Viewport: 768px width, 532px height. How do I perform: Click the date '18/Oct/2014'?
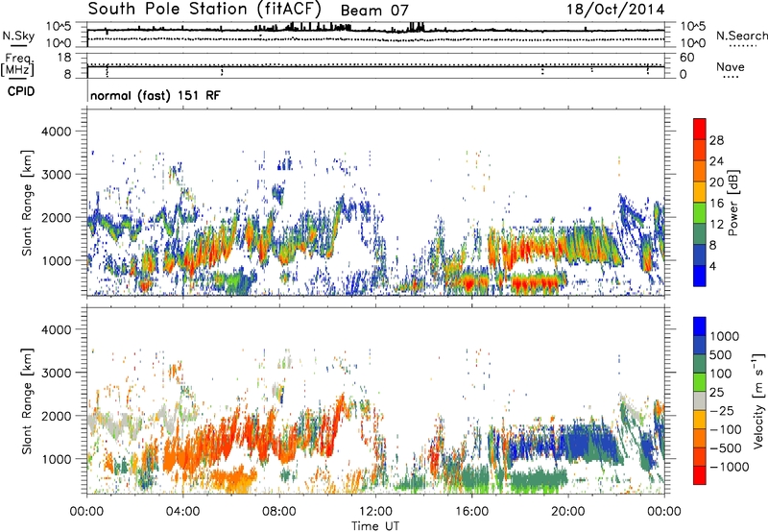click(x=615, y=10)
